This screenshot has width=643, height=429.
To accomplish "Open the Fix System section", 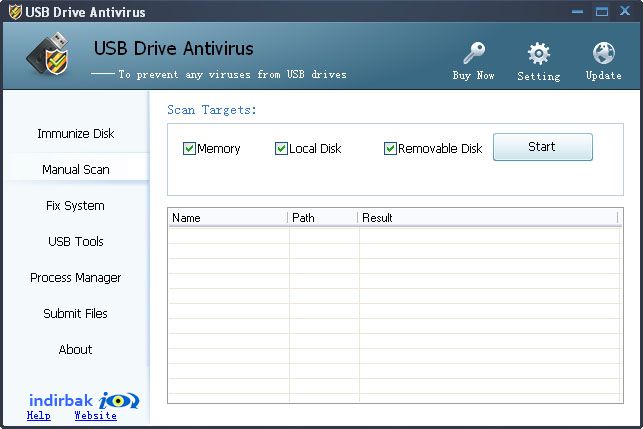I will click(x=75, y=205).
